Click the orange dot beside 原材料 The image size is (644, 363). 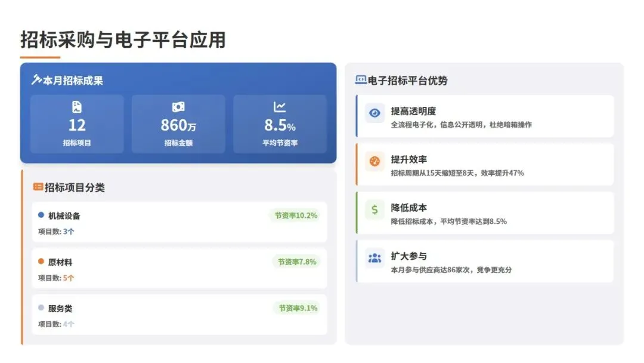pos(41,261)
